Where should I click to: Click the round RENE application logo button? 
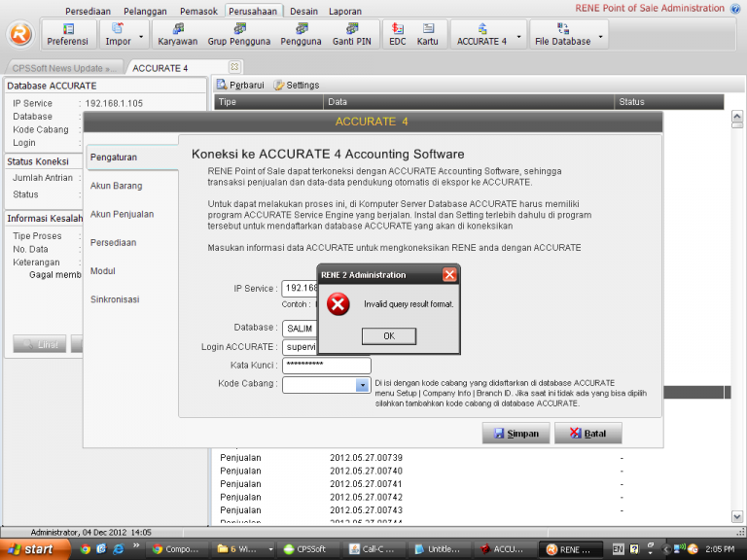[20, 34]
